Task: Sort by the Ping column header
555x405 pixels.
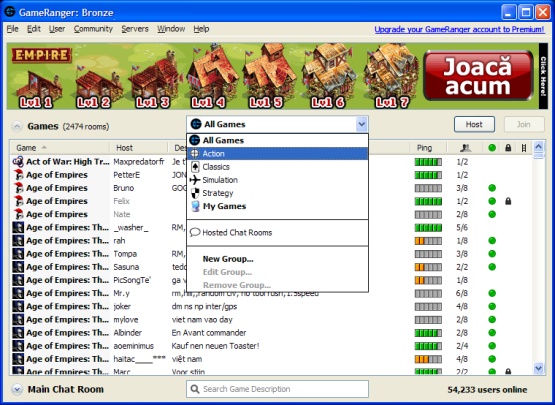Action: click(x=428, y=148)
